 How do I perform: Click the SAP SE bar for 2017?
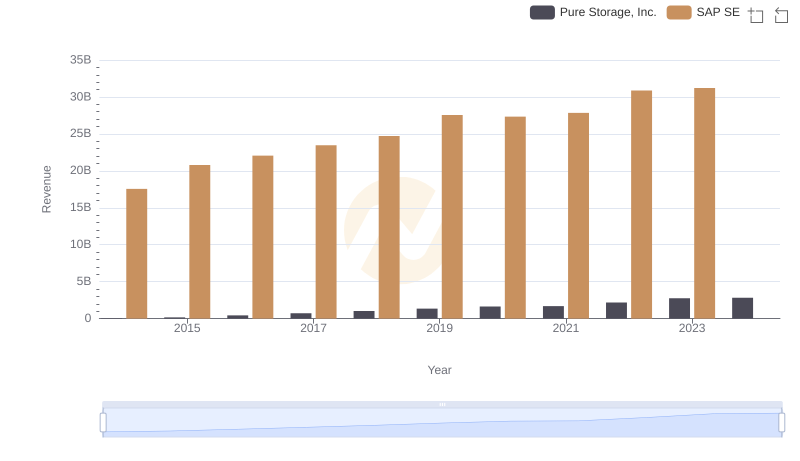[326, 232]
